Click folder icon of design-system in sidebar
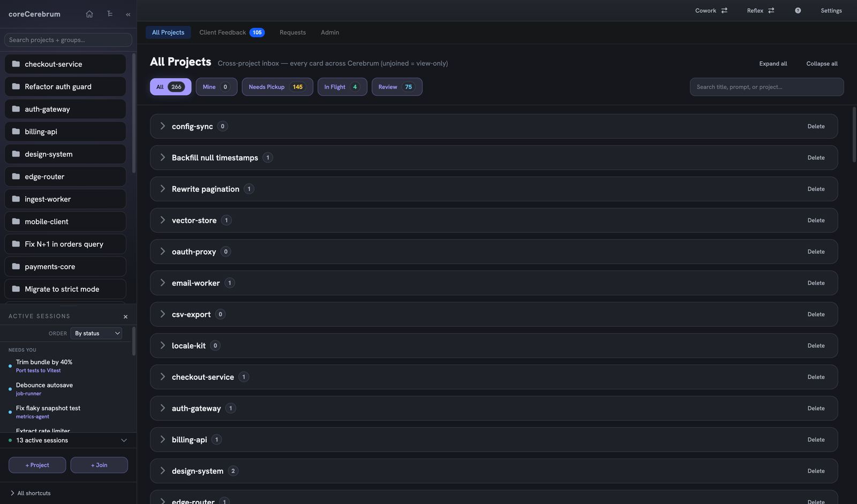This screenshot has width=857, height=504. tap(16, 154)
